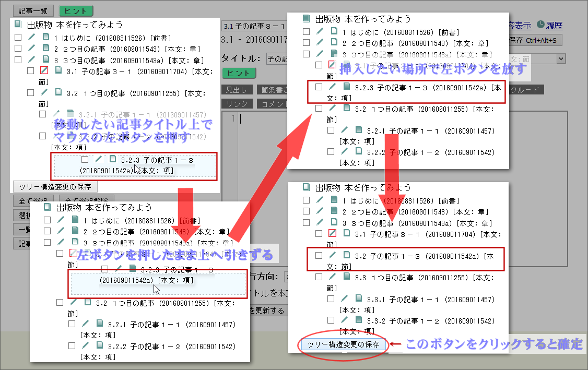Select 3 3つ目の記事 row in lower-right tree panel
Screen dimensions: 588x370
(x=397, y=223)
